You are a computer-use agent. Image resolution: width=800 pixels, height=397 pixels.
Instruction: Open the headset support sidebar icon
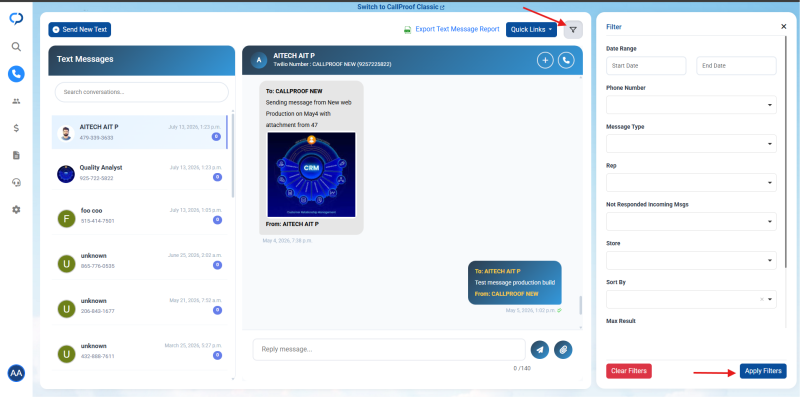point(16,182)
